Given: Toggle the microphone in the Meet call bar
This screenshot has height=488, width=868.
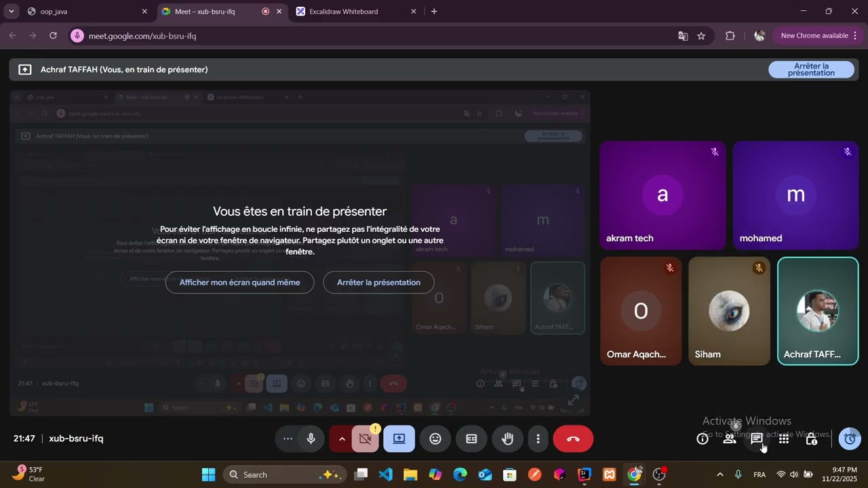Looking at the screenshot, I should coord(311,439).
